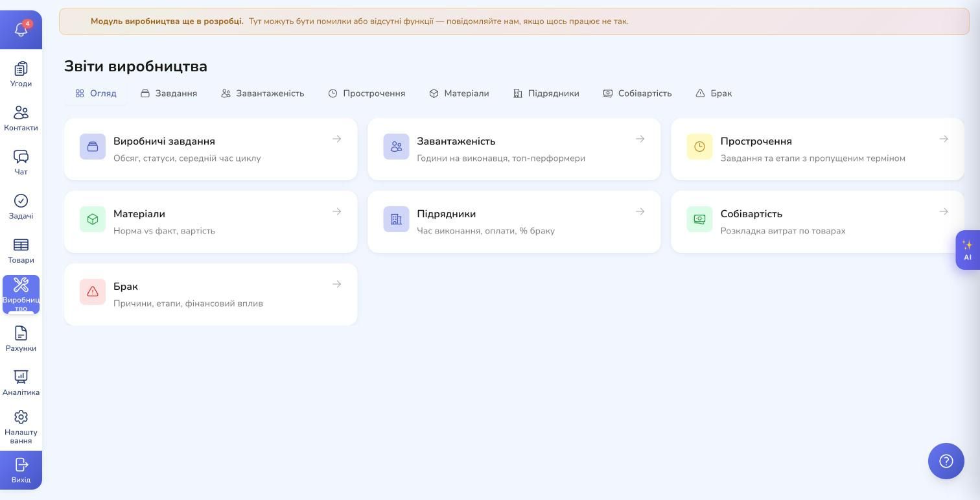Click the Виробничі завдання card icon
This screenshot has height=500, width=980.
pos(93,147)
